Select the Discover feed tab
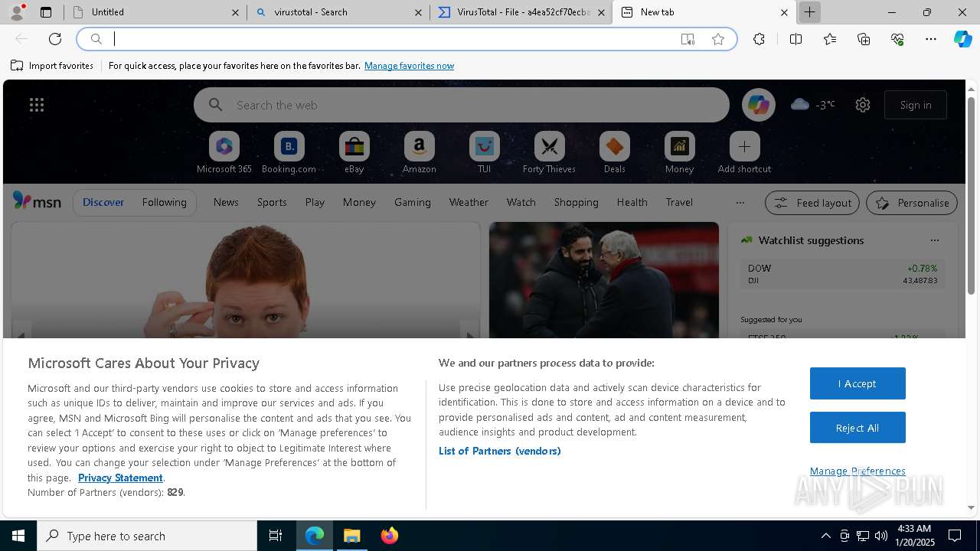This screenshot has width=980, height=551. pos(103,202)
